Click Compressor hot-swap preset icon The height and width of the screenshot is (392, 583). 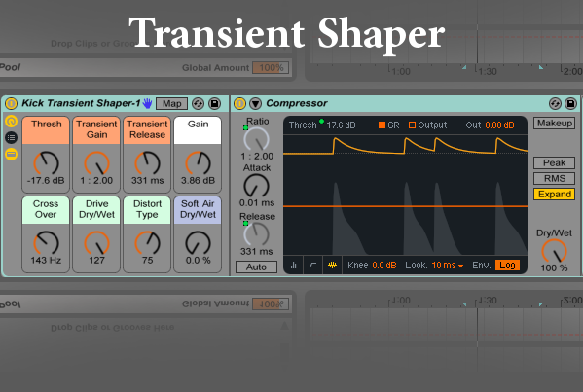[x=555, y=104]
